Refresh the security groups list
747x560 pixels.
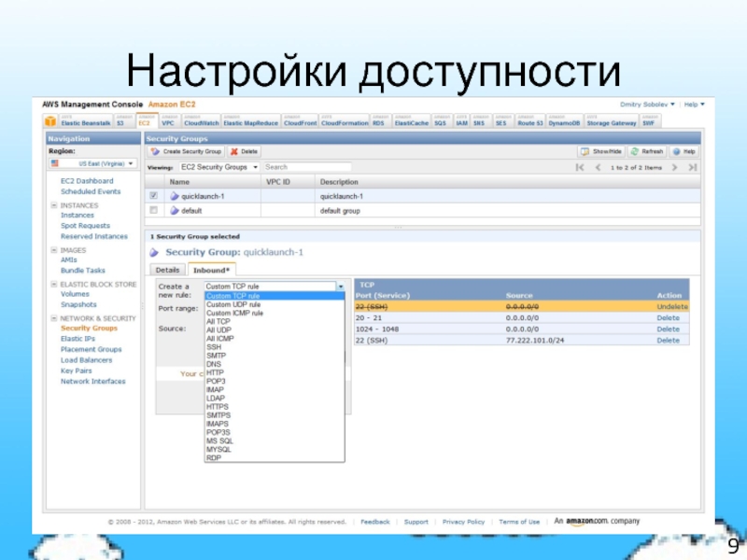[x=647, y=151]
